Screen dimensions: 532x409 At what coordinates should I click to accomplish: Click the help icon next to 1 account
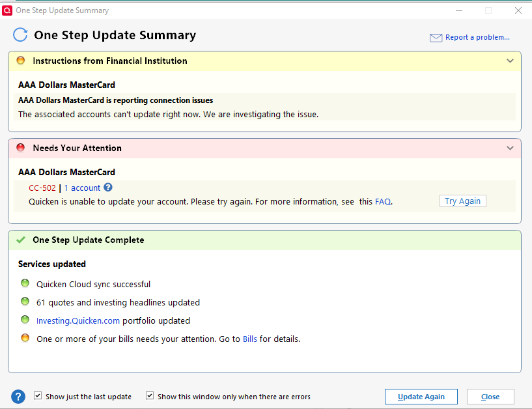pyautogui.click(x=108, y=188)
